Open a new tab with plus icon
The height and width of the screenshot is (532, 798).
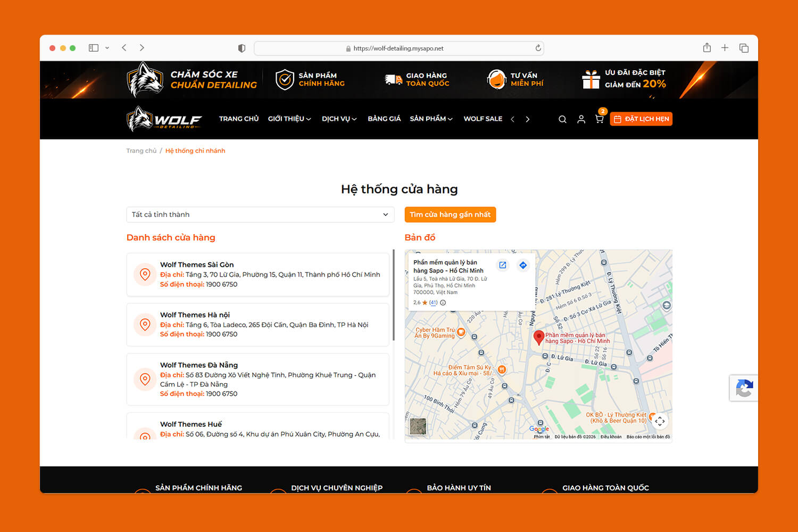[x=725, y=48]
